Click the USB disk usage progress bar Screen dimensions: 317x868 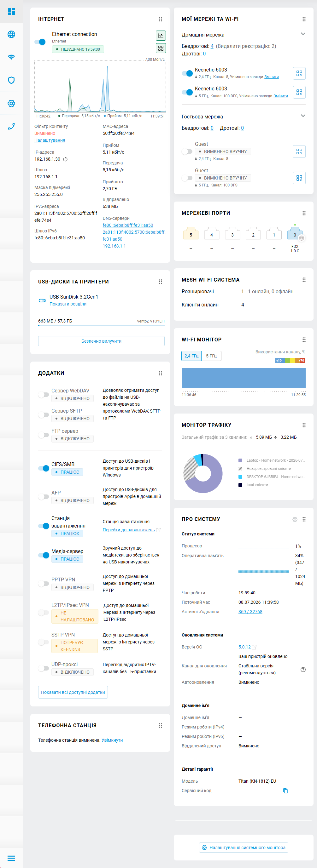101,326
